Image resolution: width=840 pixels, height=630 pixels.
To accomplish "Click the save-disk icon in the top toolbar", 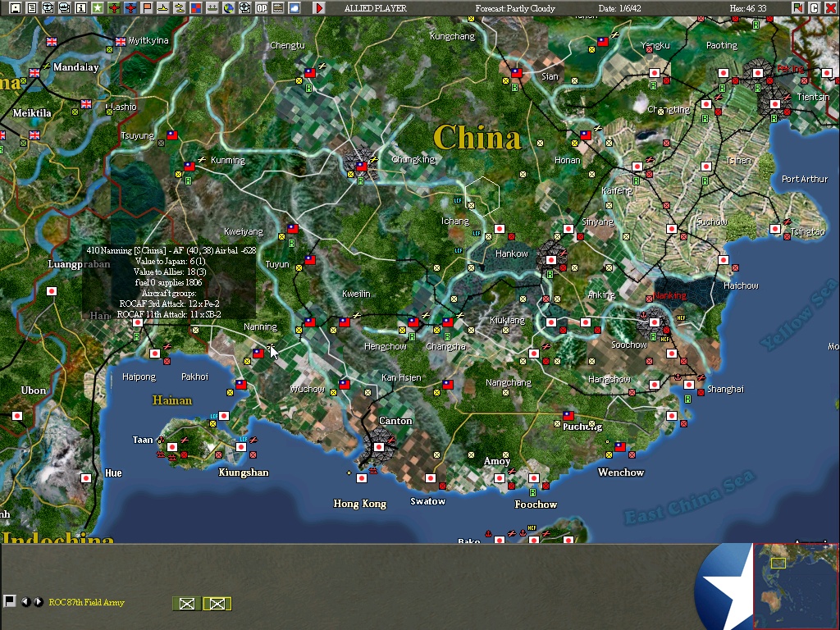I will pyautogui.click(x=16, y=7).
